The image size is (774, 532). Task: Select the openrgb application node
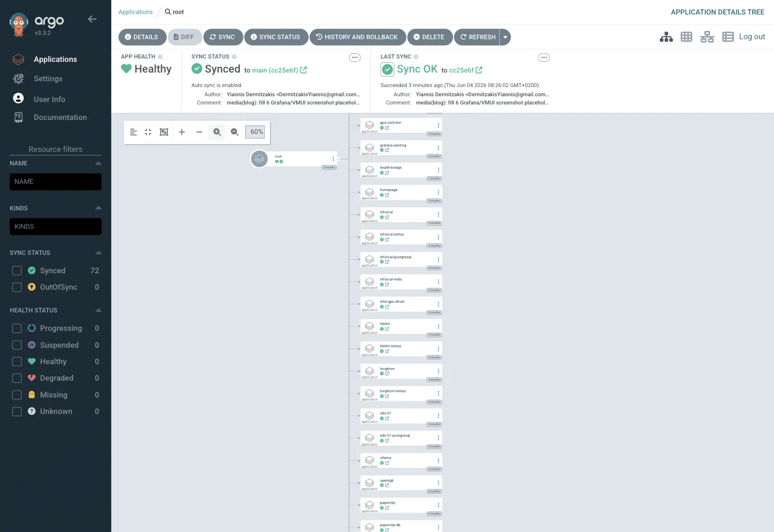pos(401,483)
